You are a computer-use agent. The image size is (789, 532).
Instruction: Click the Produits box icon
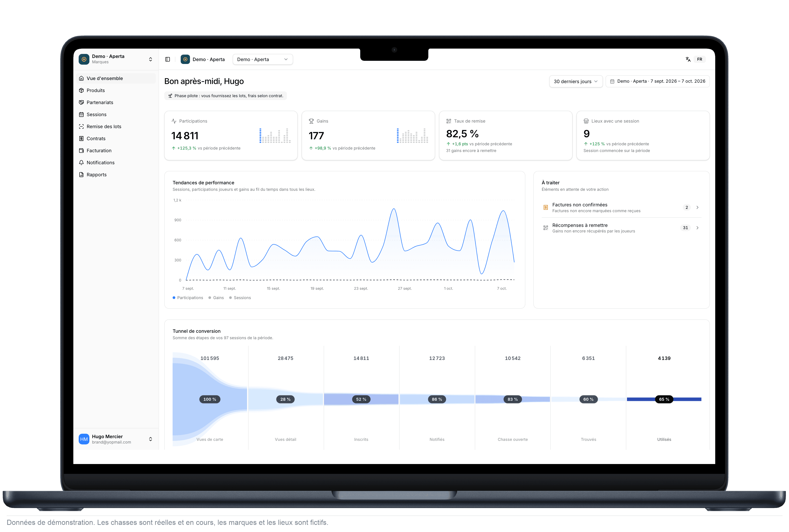coord(81,90)
